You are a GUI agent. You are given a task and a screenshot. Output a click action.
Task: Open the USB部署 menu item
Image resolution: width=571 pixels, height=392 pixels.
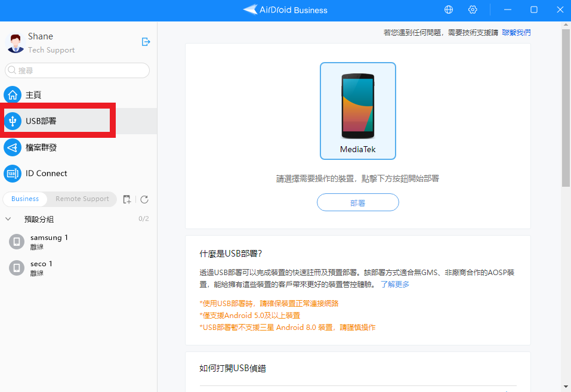(x=78, y=121)
